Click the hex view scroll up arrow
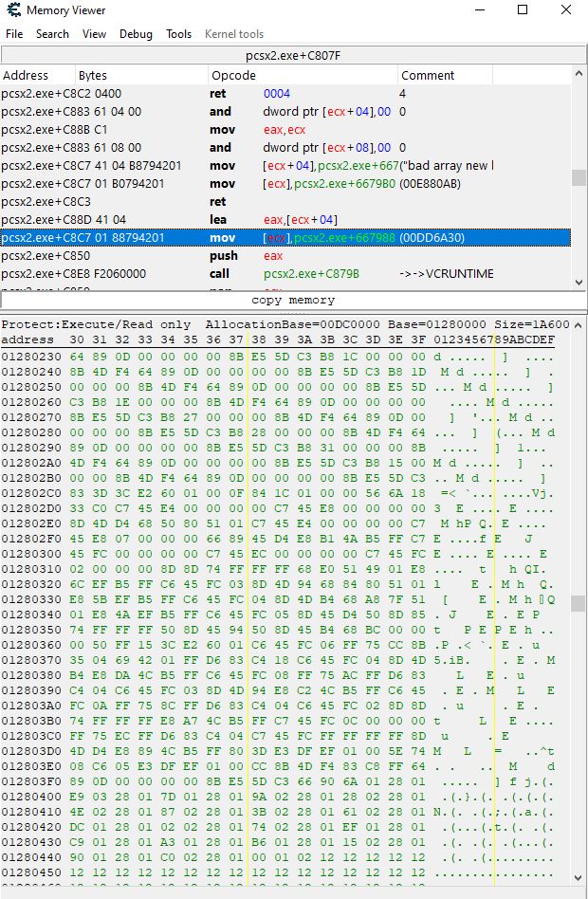This screenshot has height=899, width=588. (579, 324)
